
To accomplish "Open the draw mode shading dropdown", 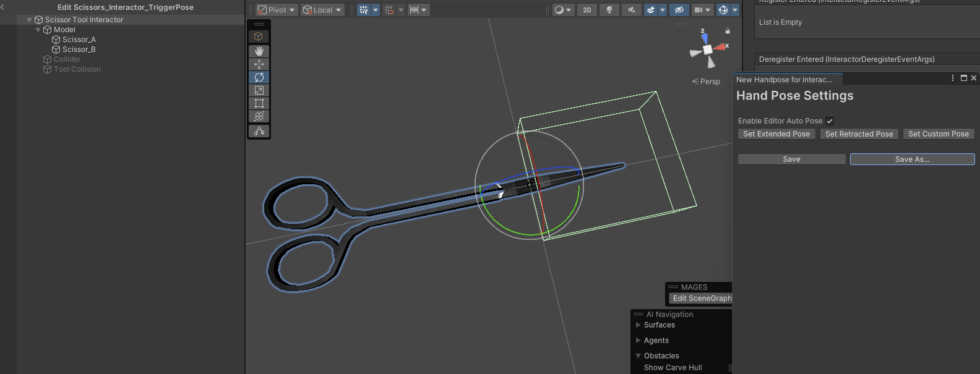I will point(563,10).
